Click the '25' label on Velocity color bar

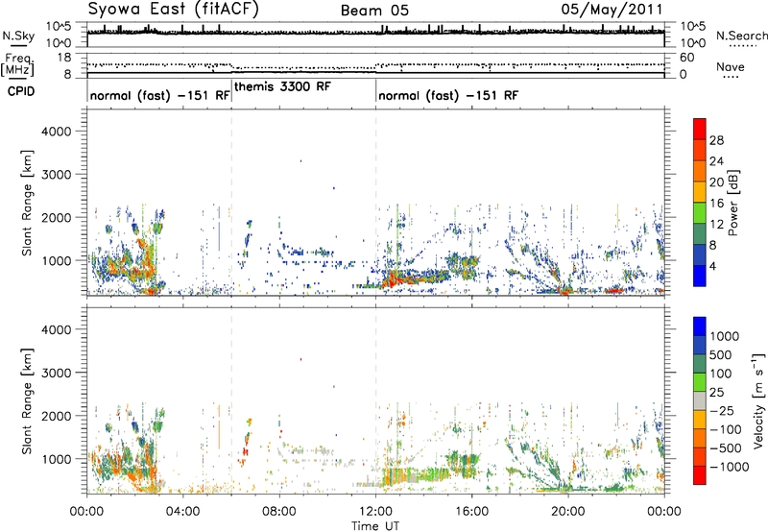[x=717, y=393]
